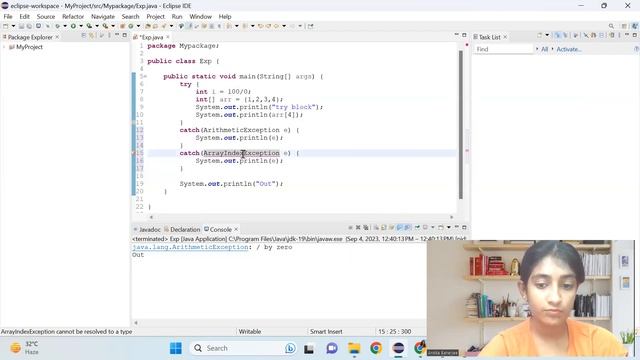
Task: Click the All filter link in Task List
Action: tap(544, 49)
